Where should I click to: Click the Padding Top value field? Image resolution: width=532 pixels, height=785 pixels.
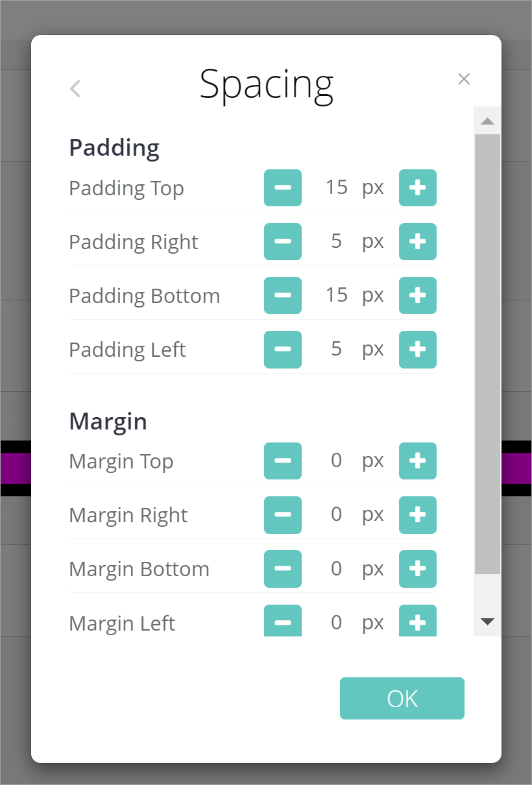[x=337, y=188]
